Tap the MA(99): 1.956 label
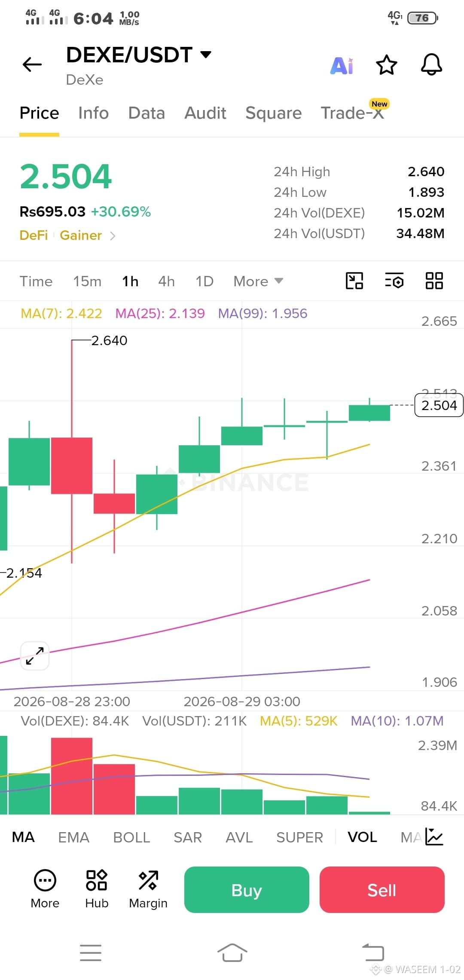The height and width of the screenshot is (980, 464). click(x=263, y=313)
